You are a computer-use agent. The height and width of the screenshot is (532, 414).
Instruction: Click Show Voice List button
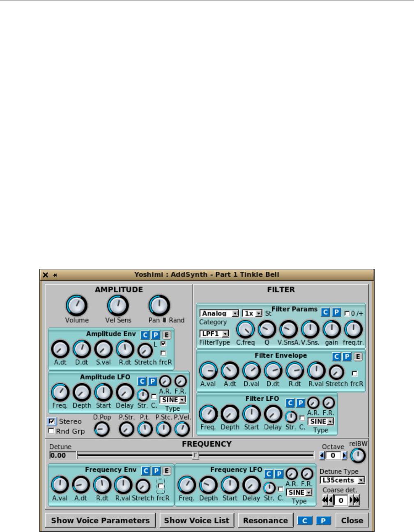197,520
